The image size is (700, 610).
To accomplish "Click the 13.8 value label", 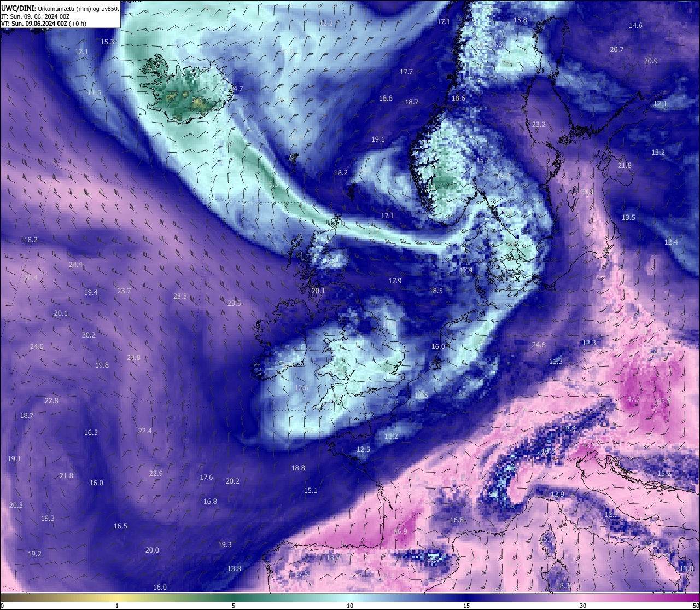I will (x=234, y=568).
